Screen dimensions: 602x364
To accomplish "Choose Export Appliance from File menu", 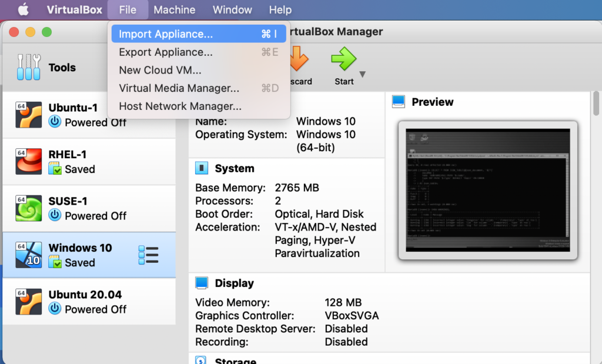I will [x=199, y=52].
